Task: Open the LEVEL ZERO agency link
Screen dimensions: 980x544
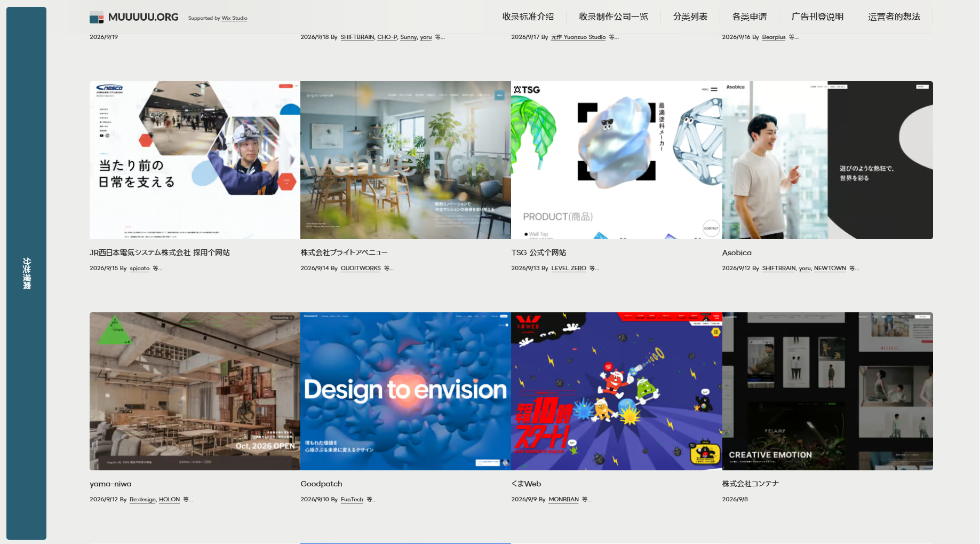Action: click(569, 269)
